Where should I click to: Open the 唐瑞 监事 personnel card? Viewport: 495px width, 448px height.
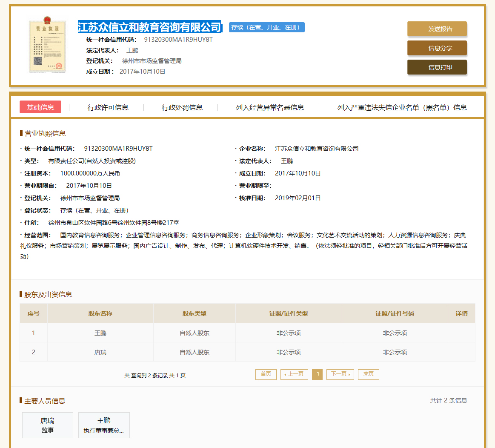click(x=47, y=425)
